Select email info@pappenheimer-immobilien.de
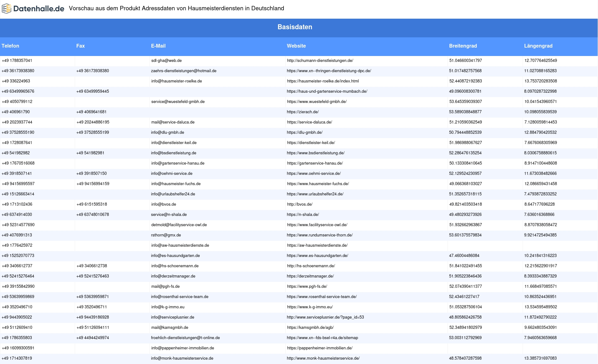Viewport: 598px width, 364px height. click(183, 348)
